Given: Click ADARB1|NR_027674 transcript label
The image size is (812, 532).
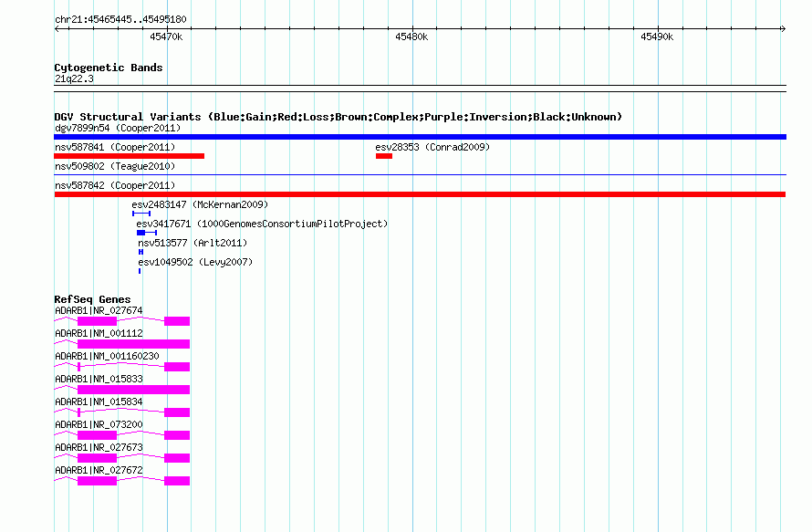Looking at the screenshot, I should point(99,310).
